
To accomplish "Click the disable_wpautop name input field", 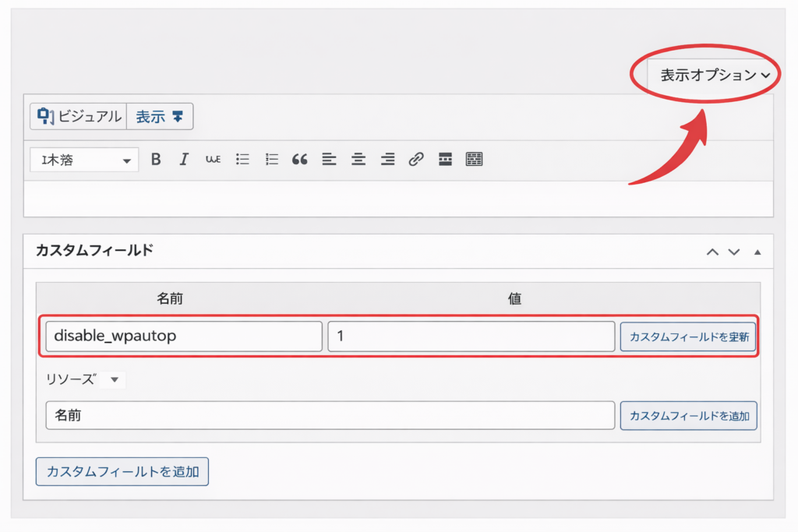I will pos(183,336).
